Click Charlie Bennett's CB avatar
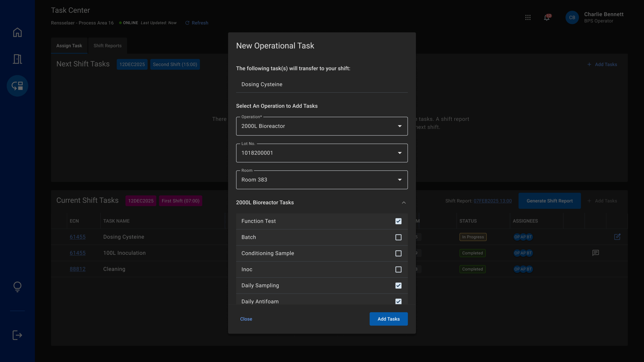Screen dimensions: 644x362 [572, 17]
